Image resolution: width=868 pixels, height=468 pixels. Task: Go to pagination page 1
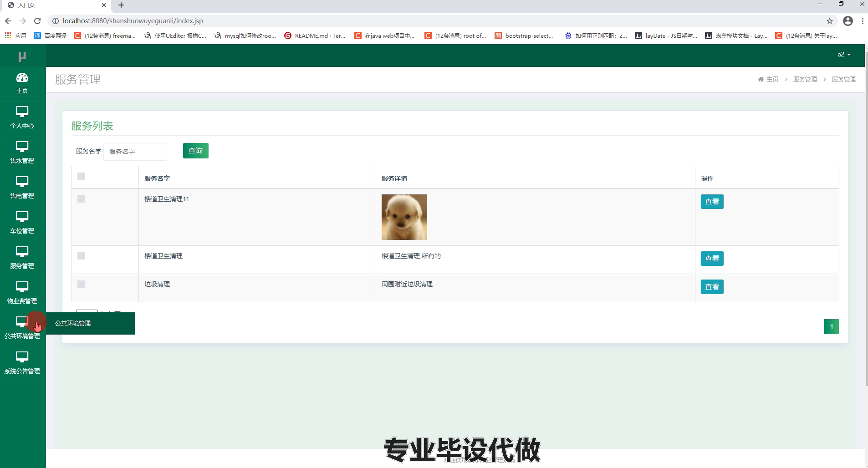(831, 326)
